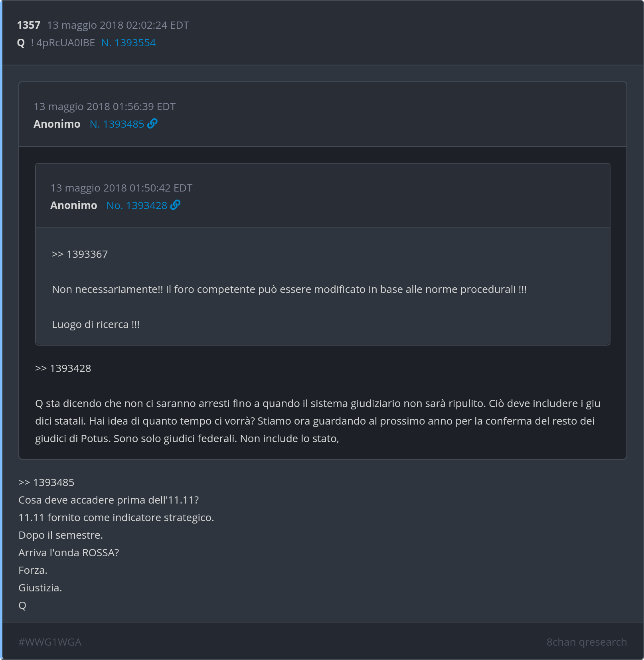Click post number 1357 in the header
The image size is (644, 660).
[x=29, y=25]
